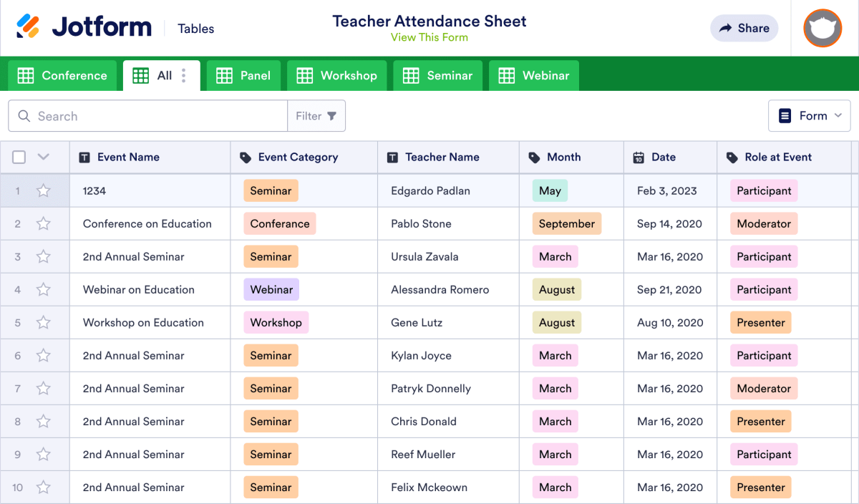859x504 pixels.
Task: Favorite the Workshop on Education row
Action: (43, 322)
